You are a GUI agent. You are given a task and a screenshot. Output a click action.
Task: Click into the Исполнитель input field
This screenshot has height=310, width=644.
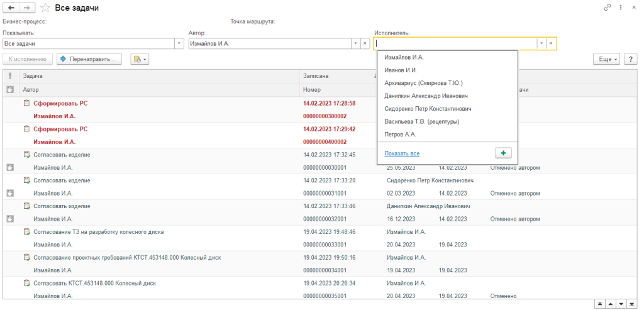455,43
